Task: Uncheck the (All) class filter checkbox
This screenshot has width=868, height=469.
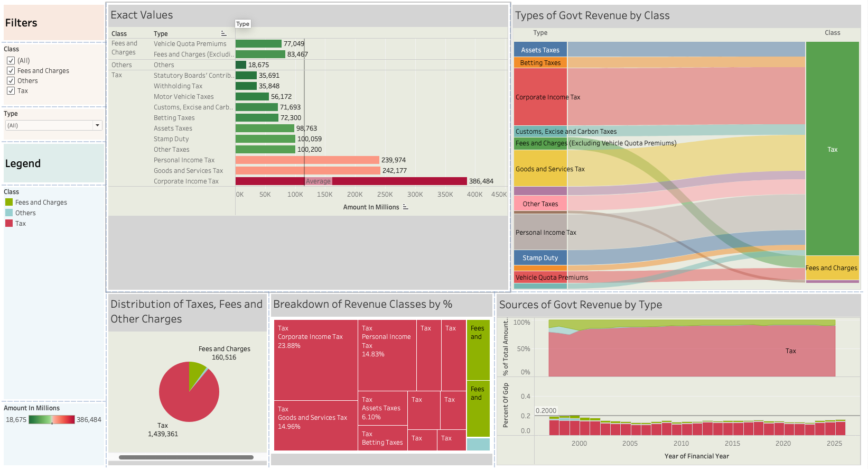Action: click(x=11, y=61)
